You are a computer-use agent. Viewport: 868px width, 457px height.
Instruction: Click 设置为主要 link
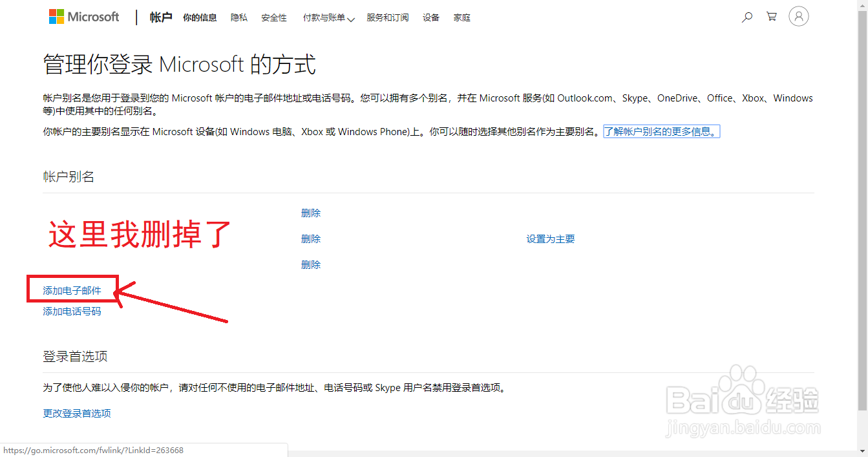(x=551, y=239)
